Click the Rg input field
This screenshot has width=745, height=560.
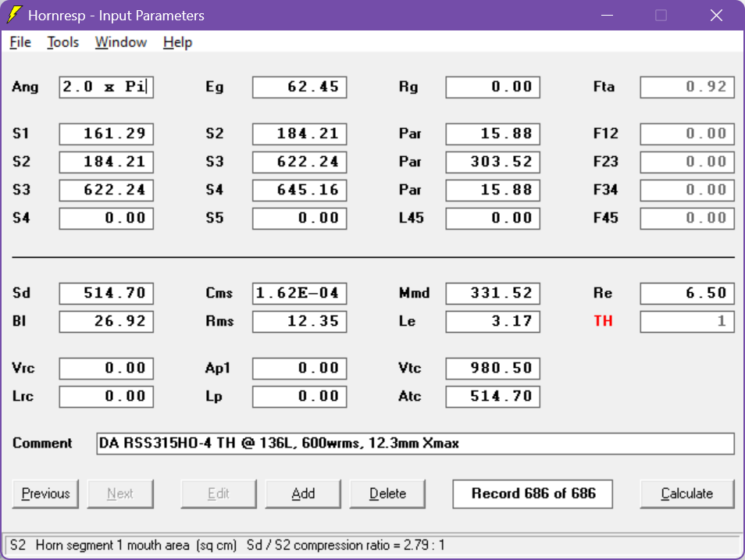[494, 87]
